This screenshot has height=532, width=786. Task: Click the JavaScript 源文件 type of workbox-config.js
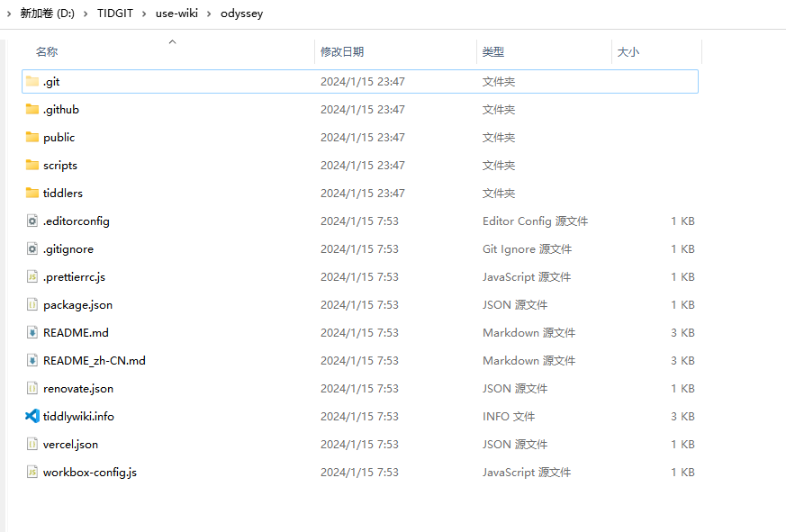[x=527, y=472]
